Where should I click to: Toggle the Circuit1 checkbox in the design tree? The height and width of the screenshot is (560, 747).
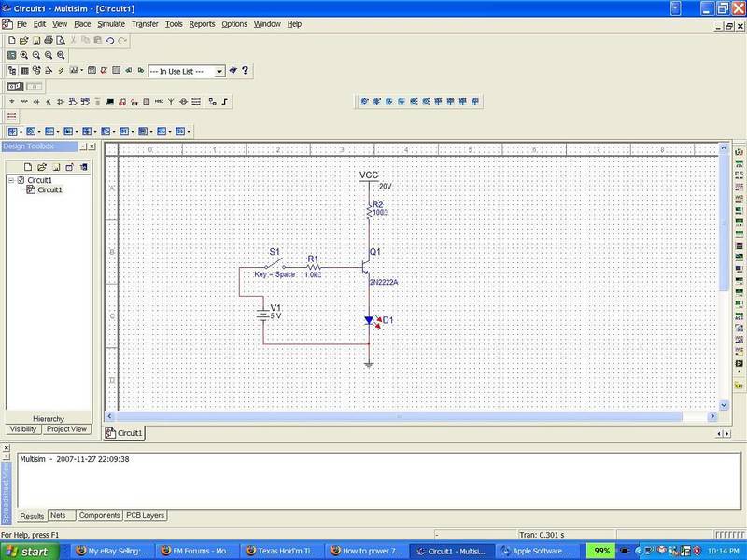(21, 180)
